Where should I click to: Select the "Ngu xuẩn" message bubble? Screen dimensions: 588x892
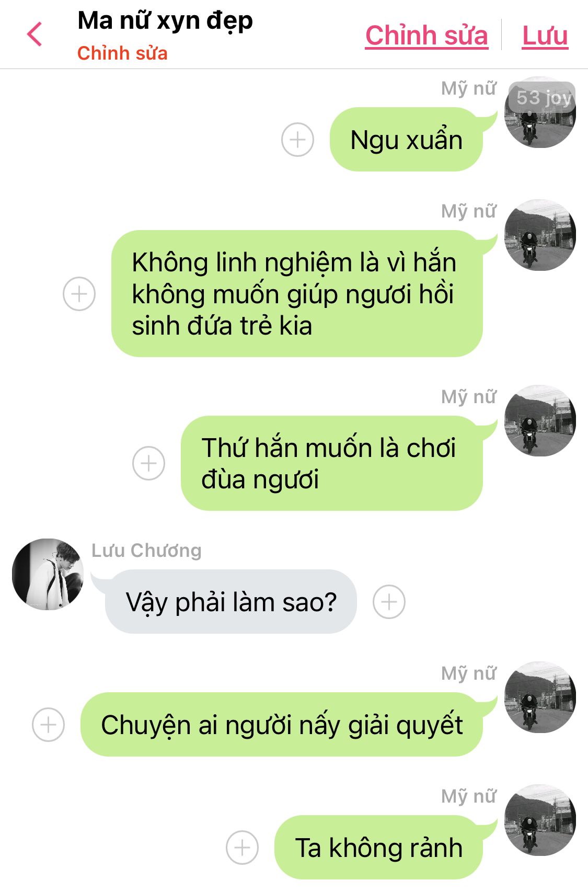[x=407, y=140]
